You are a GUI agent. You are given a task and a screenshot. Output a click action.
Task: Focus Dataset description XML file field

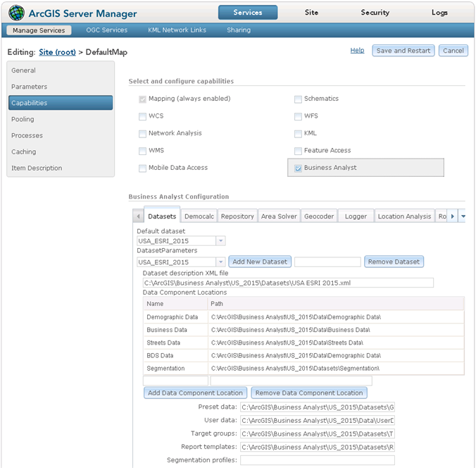pyautogui.click(x=288, y=283)
